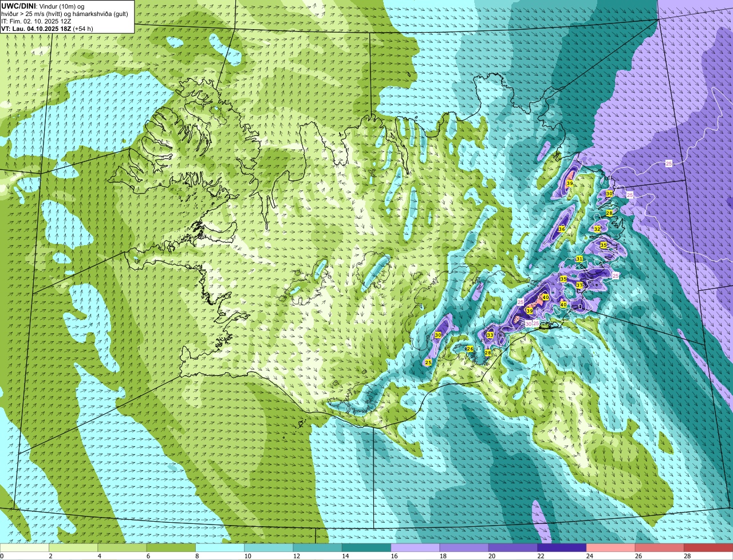Click the 2–4 m/s light green legend swatch
Screen dimensions: 733x560
[x=73, y=547]
